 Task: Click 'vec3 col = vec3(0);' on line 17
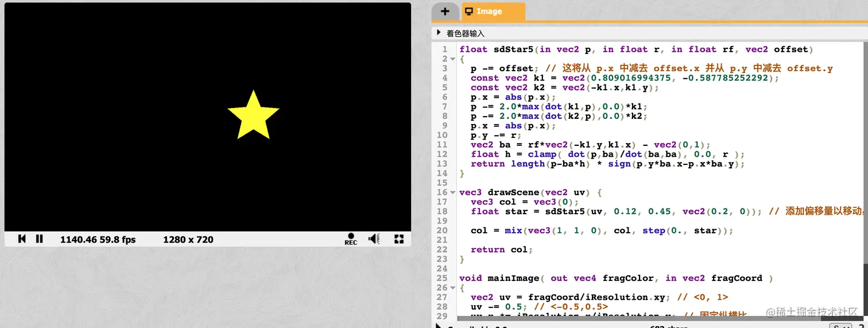[x=525, y=202]
